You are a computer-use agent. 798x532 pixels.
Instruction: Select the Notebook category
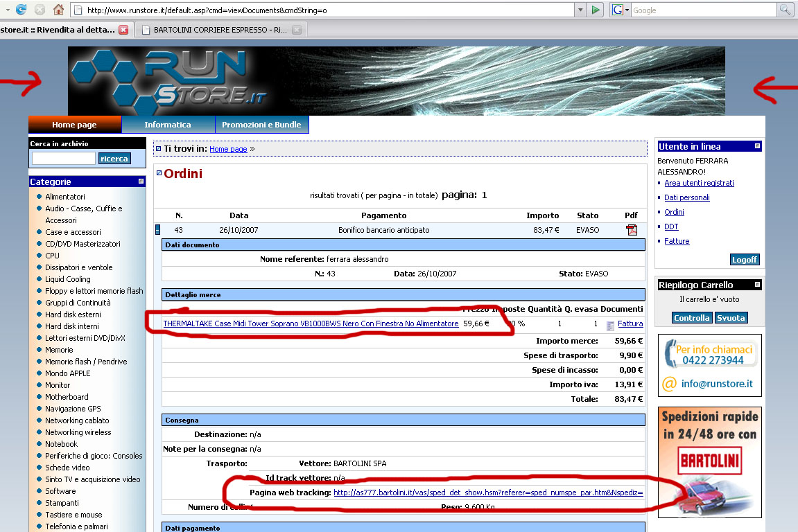(x=61, y=444)
